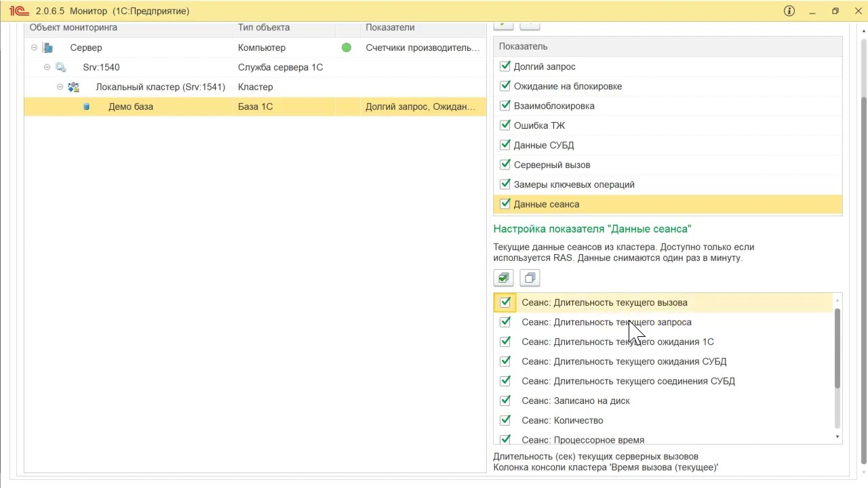Toggle the Долгий запрос checkbox
Image resolution: width=868 pixels, height=488 pixels.
[505, 66]
